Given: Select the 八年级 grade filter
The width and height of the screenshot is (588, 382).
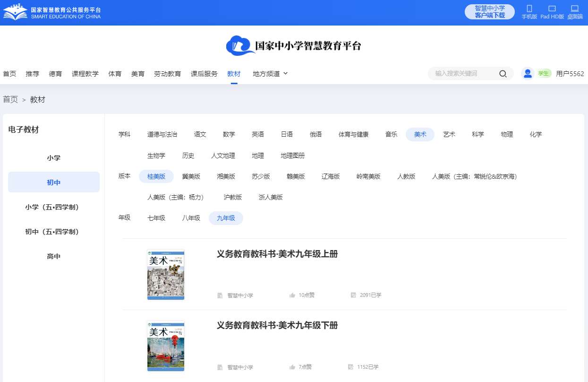Looking at the screenshot, I should [191, 218].
